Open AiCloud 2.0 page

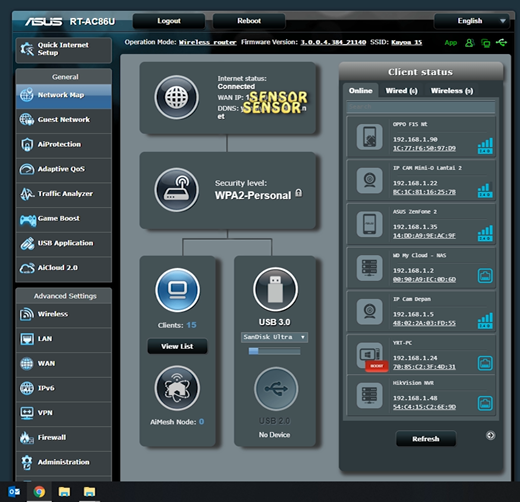(x=63, y=268)
